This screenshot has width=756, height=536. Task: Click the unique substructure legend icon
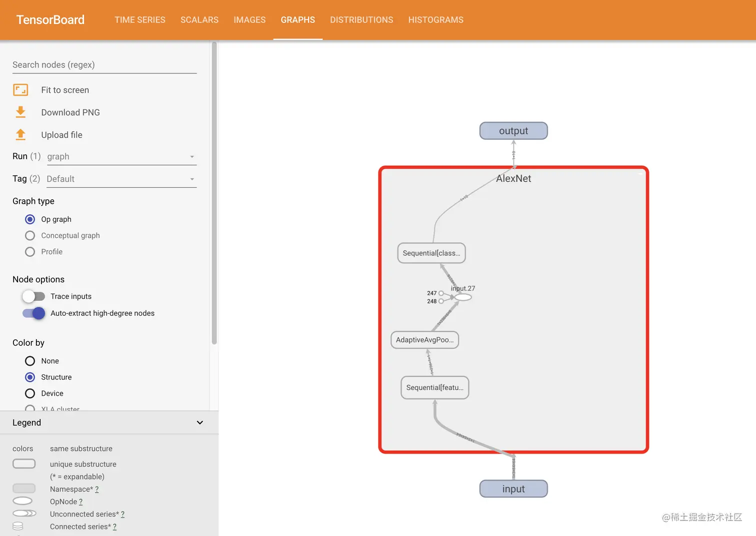[x=24, y=464]
